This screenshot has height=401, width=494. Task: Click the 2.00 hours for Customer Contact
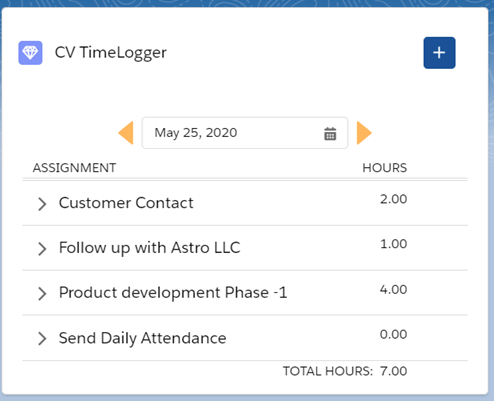393,199
